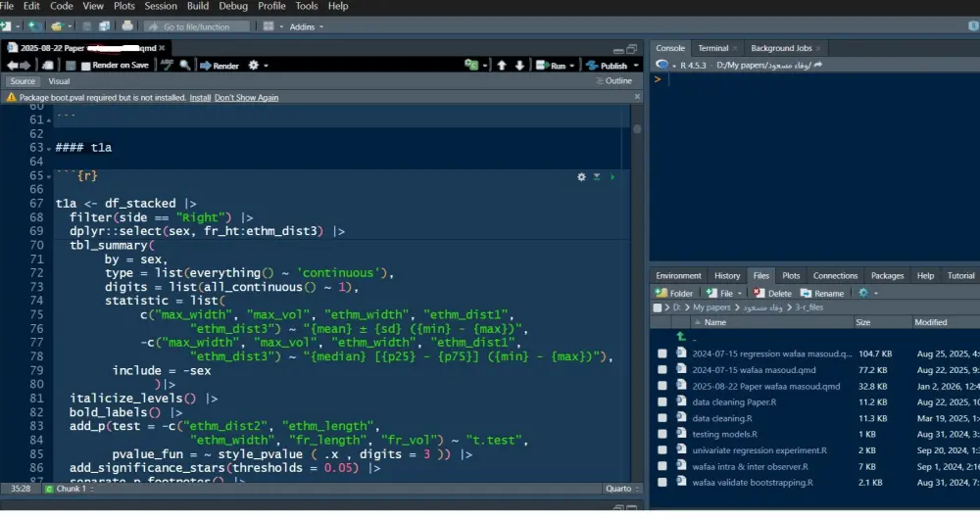980x518 pixels.
Task: Click the Print document icon
Action: click(x=127, y=26)
